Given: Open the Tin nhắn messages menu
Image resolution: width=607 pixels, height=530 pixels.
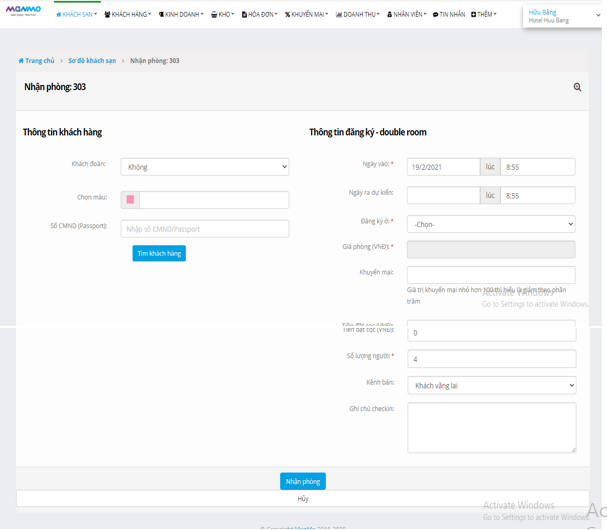Looking at the screenshot, I should 449,15.
